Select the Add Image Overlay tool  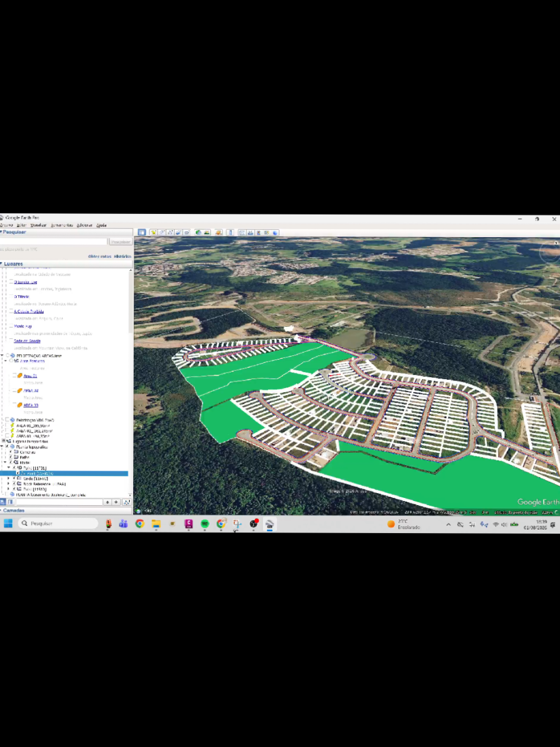[178, 232]
